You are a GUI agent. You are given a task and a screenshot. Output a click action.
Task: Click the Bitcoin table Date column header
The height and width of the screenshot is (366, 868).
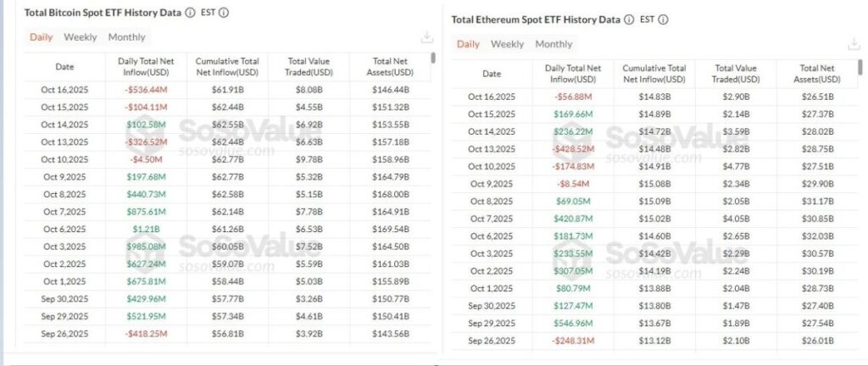point(64,66)
